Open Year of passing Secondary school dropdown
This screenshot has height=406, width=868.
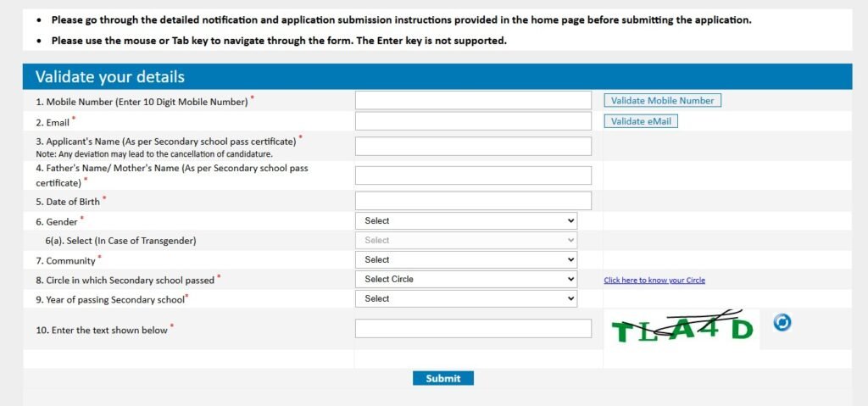pyautogui.click(x=466, y=298)
